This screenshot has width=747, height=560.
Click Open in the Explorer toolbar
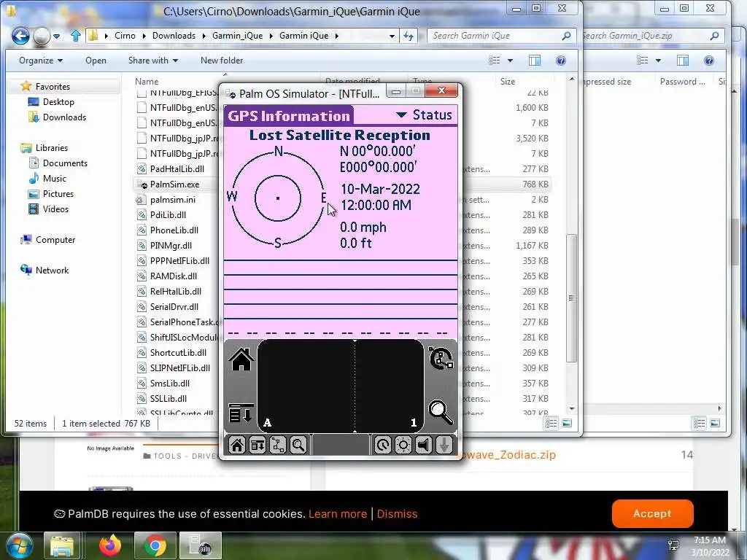96,61
